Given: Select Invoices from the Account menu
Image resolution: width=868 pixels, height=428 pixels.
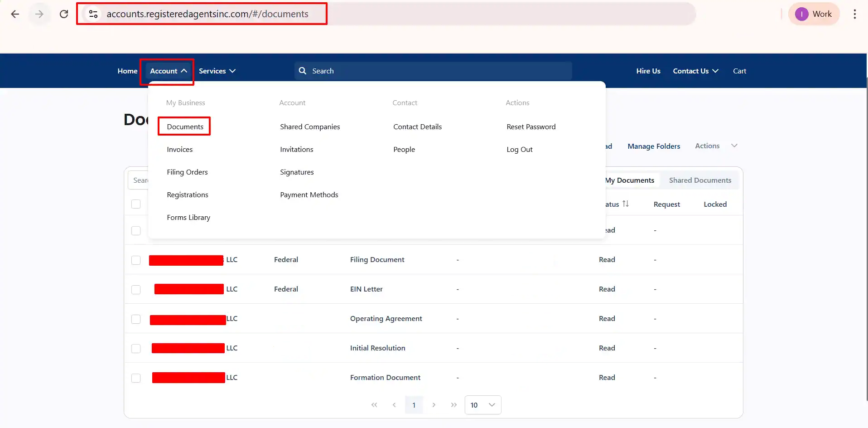Looking at the screenshot, I should pyautogui.click(x=180, y=149).
